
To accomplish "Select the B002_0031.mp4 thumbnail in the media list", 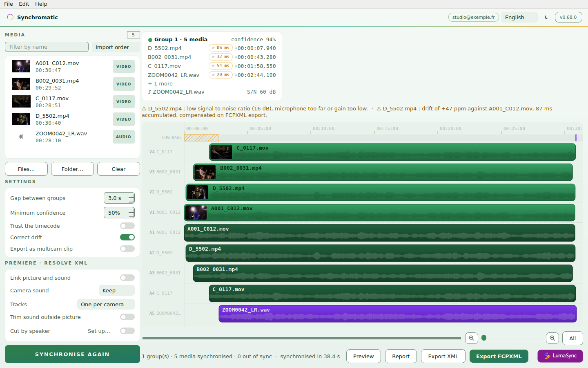I will pyautogui.click(x=21, y=84).
